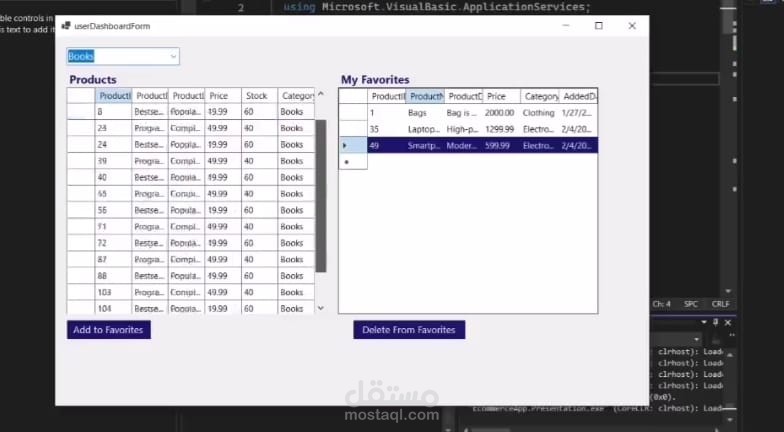Image resolution: width=784 pixels, height=432 pixels.
Task: Click Price 49.99 in product 23 row
Action: pos(223,128)
